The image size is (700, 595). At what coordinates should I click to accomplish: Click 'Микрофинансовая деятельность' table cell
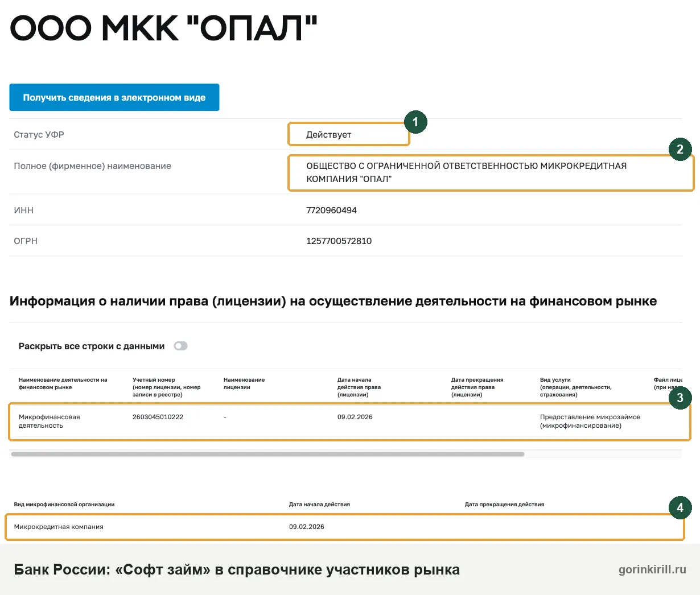pos(49,421)
